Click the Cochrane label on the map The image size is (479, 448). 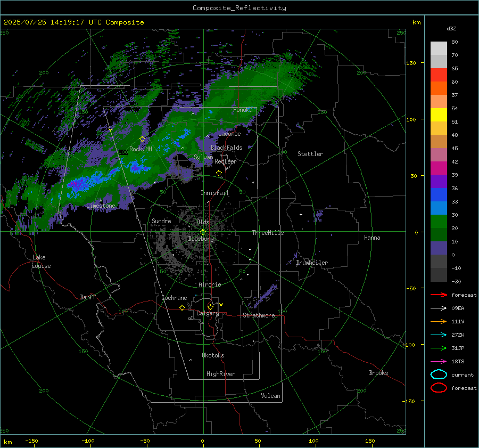point(174,298)
